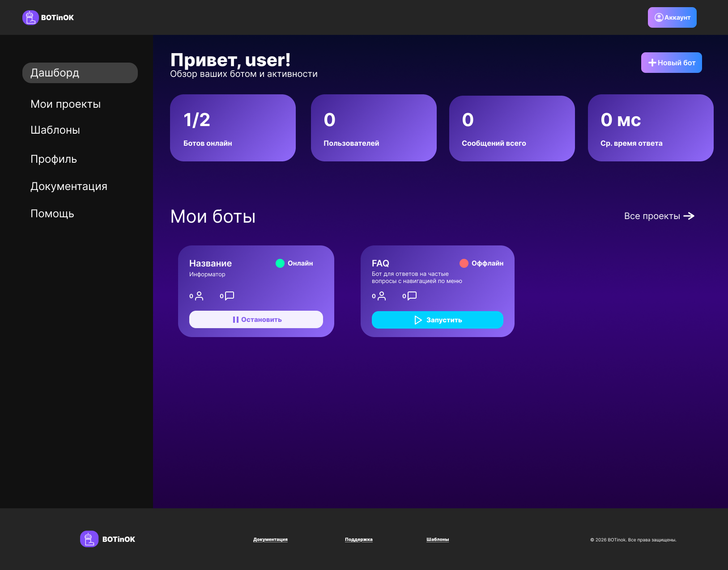Start the FAQ bot with Запустить
The width and height of the screenshot is (728, 570).
click(x=438, y=320)
